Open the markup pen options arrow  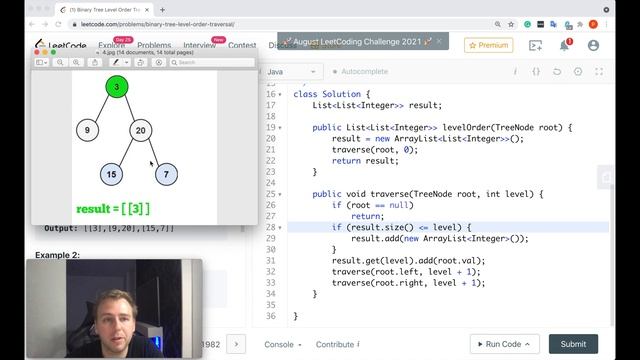pyautogui.click(x=126, y=62)
